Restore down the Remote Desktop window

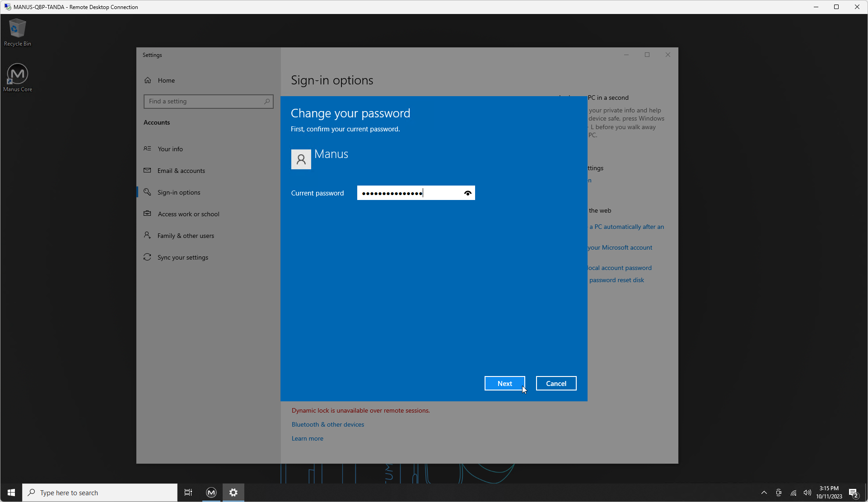point(836,7)
